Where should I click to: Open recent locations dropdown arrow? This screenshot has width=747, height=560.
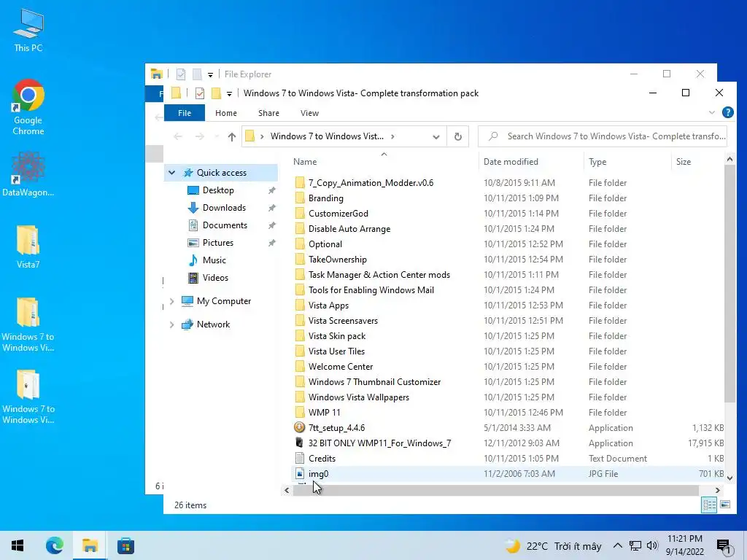[217, 136]
